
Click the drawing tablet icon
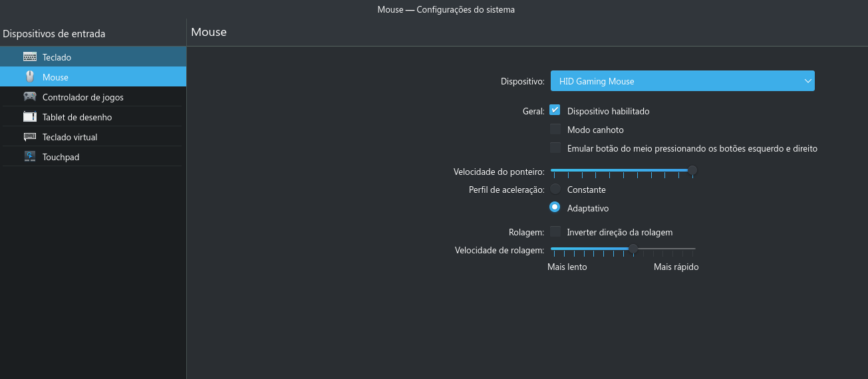pyautogui.click(x=30, y=117)
